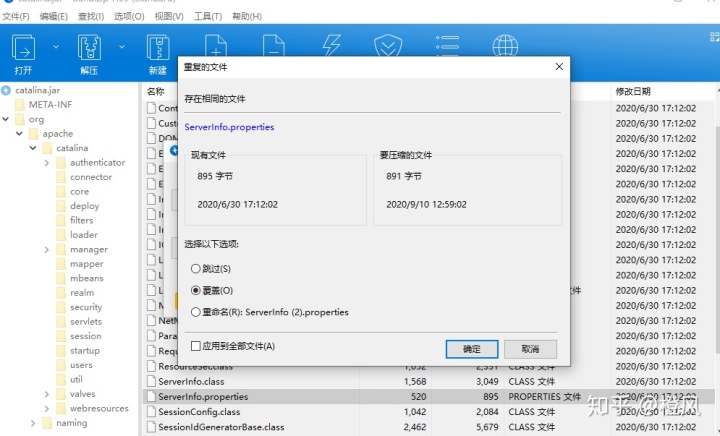Click the lightning bolt test icon
Screen dimensions: 720x436
click(x=332, y=45)
